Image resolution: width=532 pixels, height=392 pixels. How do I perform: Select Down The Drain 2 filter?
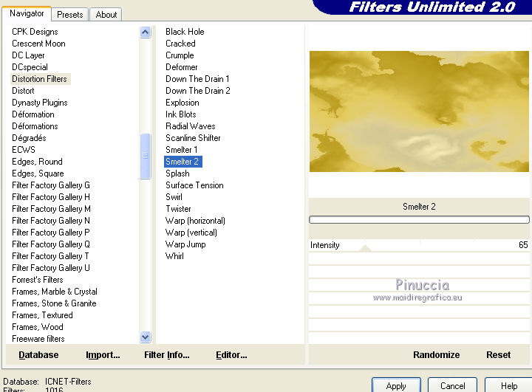coord(198,91)
